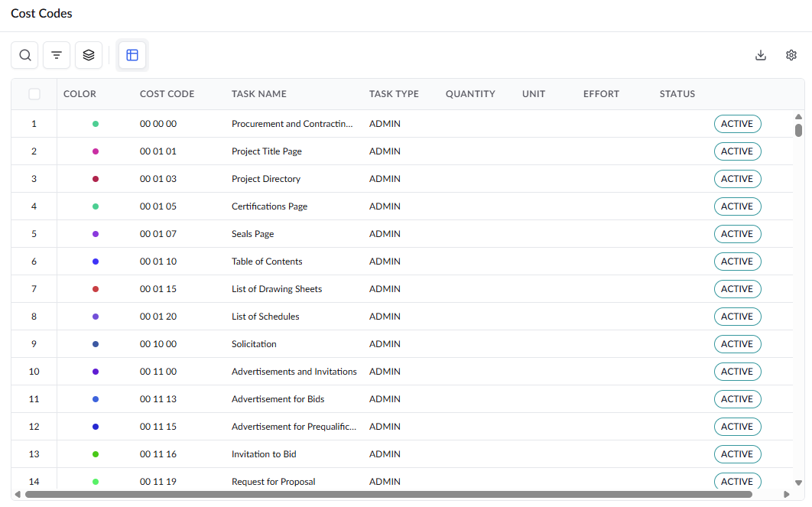Sort by the QUANTITY column header
Viewport: 812px width, 507px height.
tap(470, 94)
